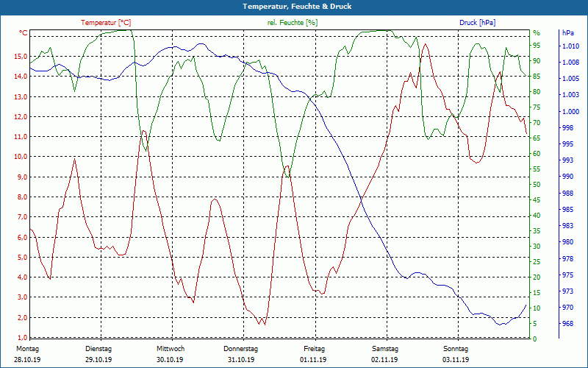Screen dimensions: 588x368
Task: Click the '9,0' temperature axis value
Action: 22,177
